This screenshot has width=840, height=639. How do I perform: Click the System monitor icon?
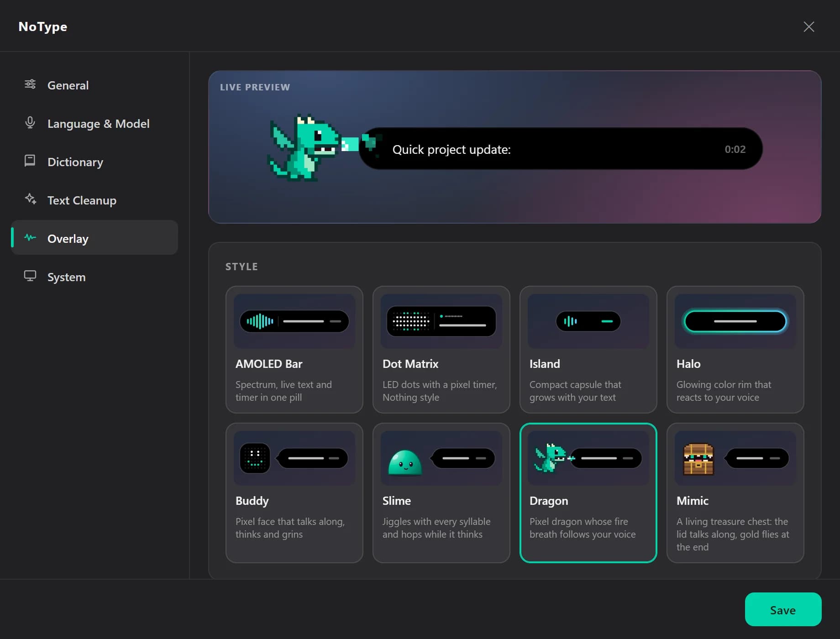tap(30, 276)
